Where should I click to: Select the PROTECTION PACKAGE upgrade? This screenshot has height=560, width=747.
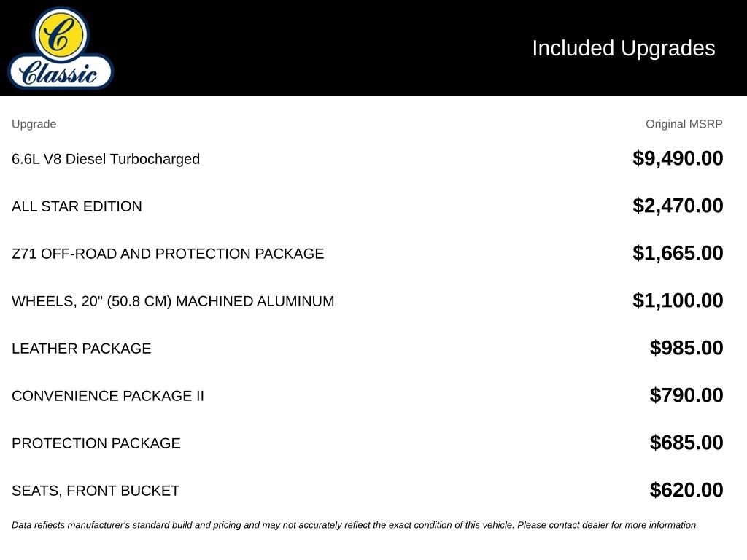pos(96,443)
